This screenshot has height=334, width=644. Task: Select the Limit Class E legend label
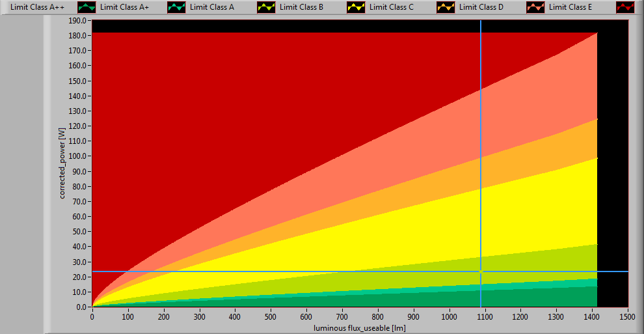tap(571, 7)
